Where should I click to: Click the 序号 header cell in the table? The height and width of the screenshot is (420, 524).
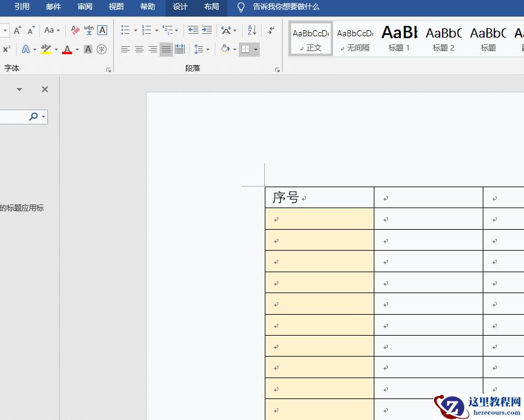point(320,198)
